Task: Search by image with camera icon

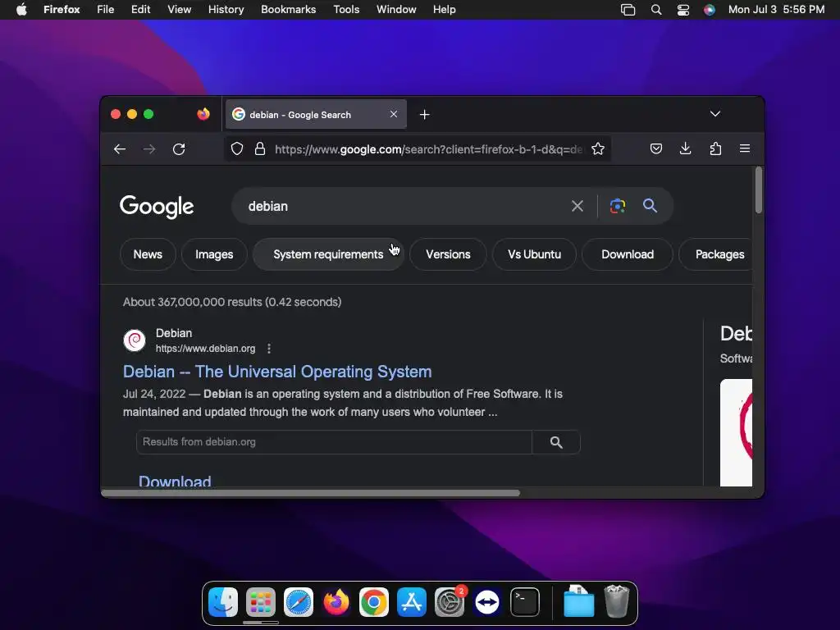Action: click(x=618, y=206)
